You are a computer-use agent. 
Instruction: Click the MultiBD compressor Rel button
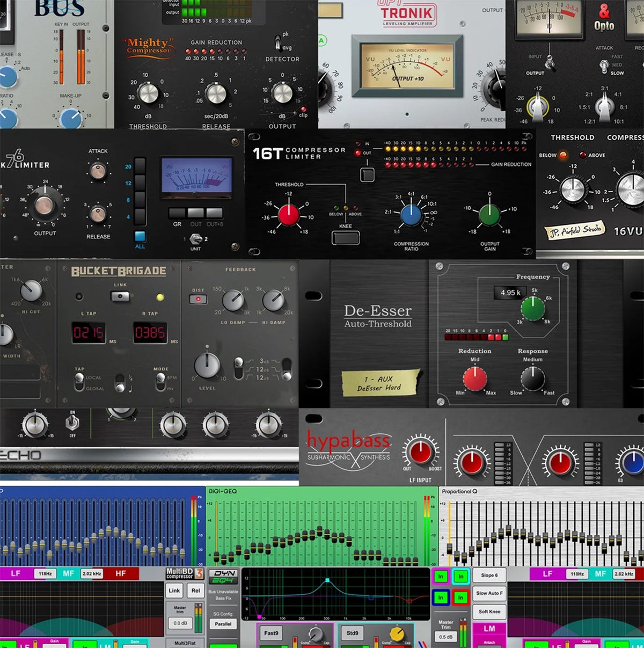(x=195, y=591)
